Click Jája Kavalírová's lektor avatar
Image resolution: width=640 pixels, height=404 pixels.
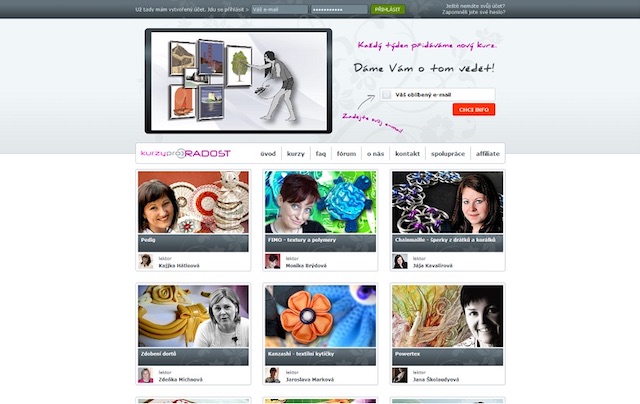pos(400,261)
